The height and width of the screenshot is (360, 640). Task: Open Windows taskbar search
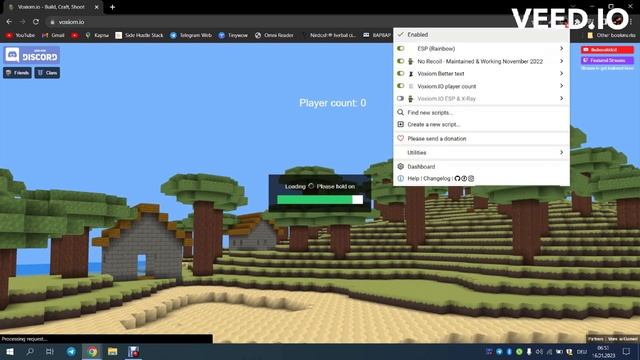coord(30,351)
